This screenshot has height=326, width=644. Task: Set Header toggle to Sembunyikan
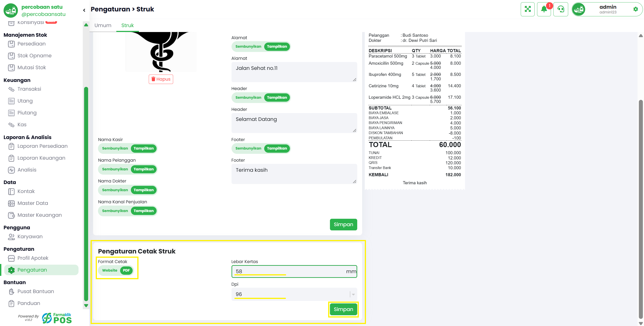pos(248,98)
